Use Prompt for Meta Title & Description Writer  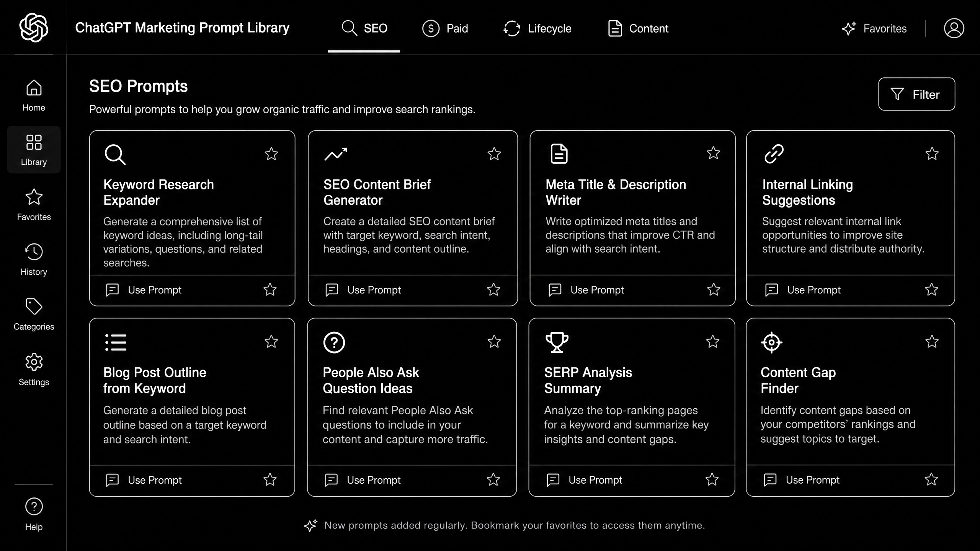586,290
